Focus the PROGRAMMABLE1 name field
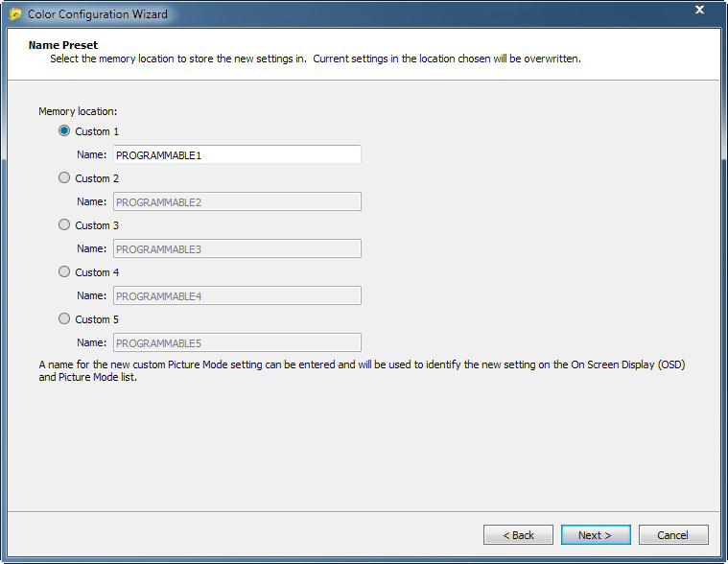Viewport: 728px width, 564px height. point(237,154)
